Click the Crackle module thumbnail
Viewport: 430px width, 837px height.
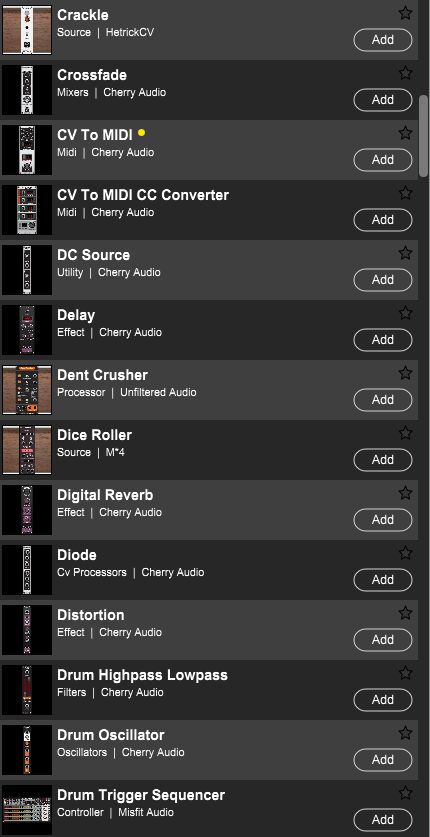coord(27,30)
